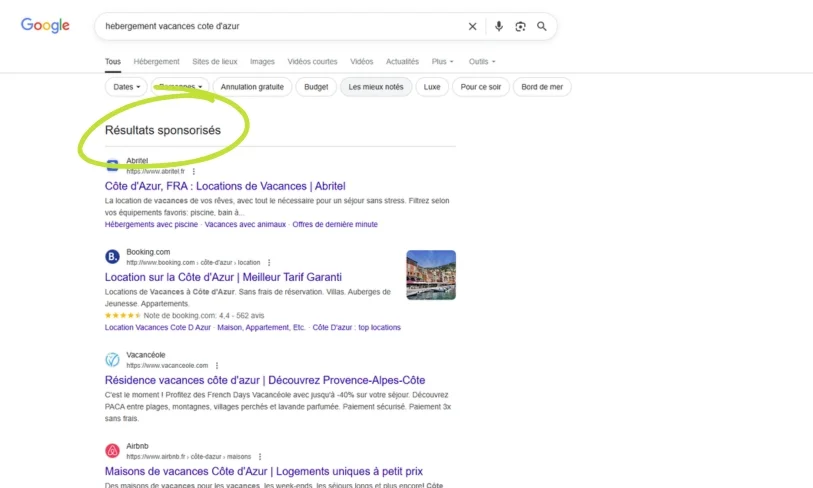Click the Google logo
The width and height of the screenshot is (813, 488).
click(45, 25)
